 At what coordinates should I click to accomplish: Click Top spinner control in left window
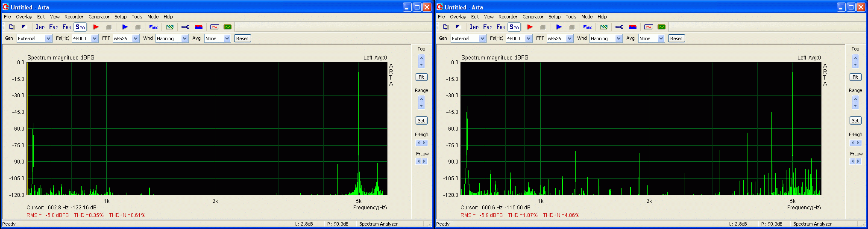(x=422, y=61)
